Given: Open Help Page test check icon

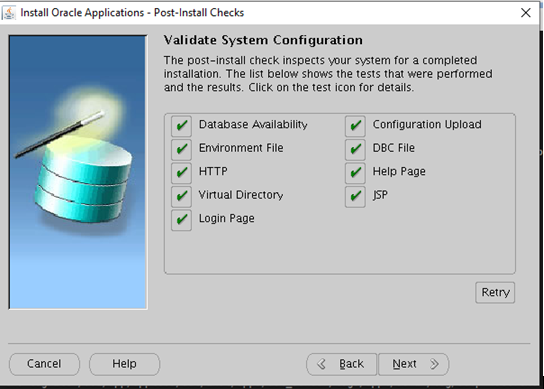Looking at the screenshot, I should click(355, 173).
